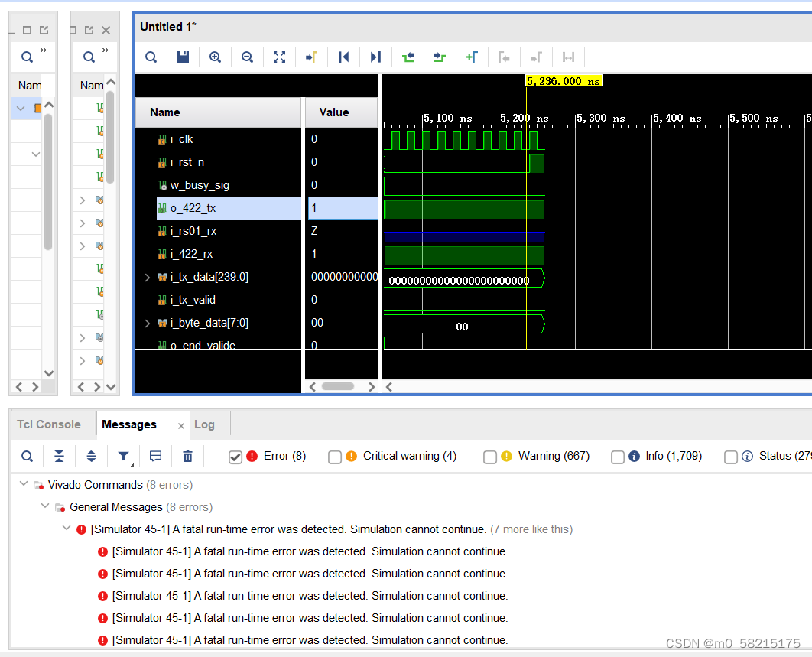Enable the Critical warning message filter
This screenshot has height=657, width=812.
[335, 457]
